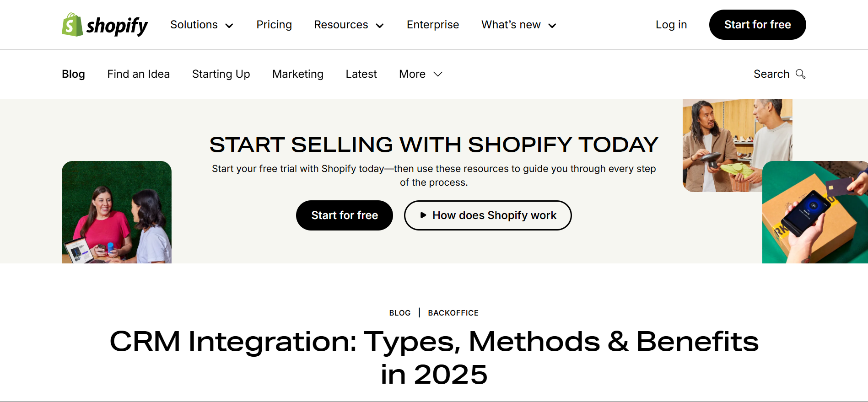Open the BACKOFFICE category link
The width and height of the screenshot is (868, 402).
tap(453, 313)
